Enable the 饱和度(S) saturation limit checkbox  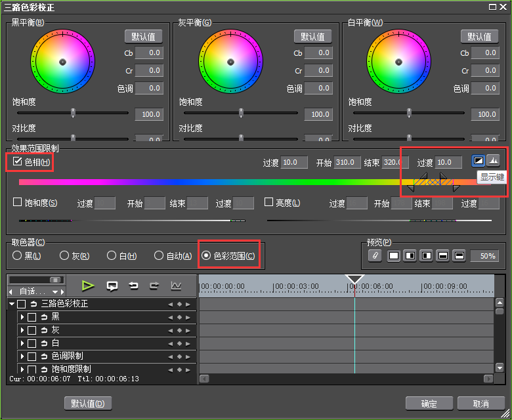tap(17, 202)
